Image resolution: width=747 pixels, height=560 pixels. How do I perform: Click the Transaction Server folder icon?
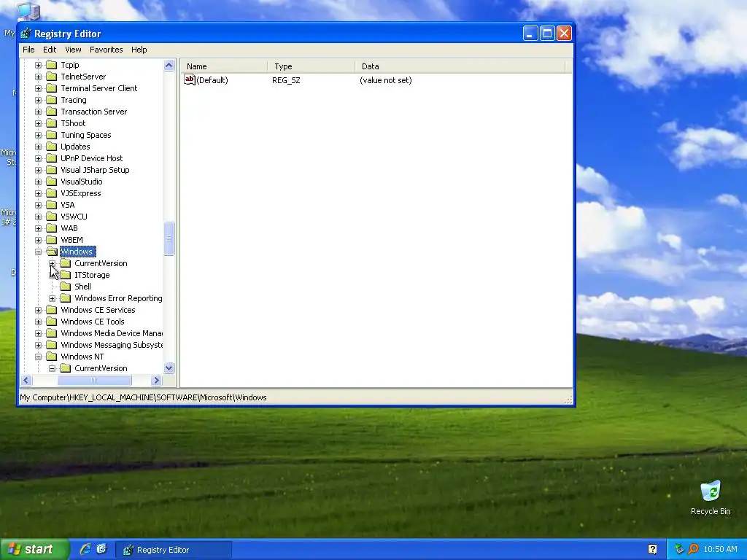point(52,112)
